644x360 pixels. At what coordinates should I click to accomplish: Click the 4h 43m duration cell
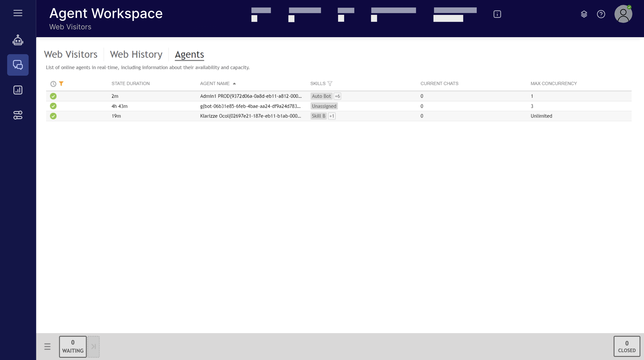click(x=119, y=106)
